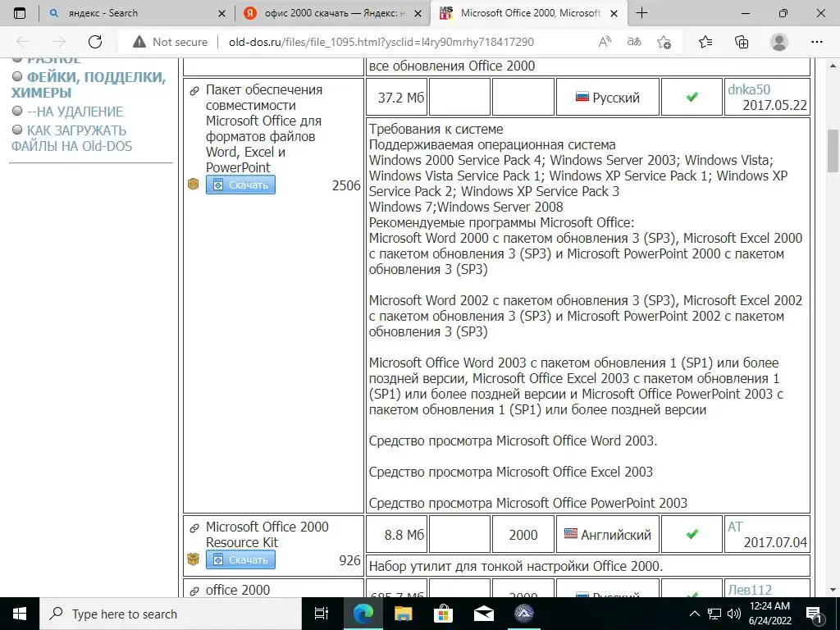Click date 2017.07.04
The image size is (840, 630).
tap(775, 542)
